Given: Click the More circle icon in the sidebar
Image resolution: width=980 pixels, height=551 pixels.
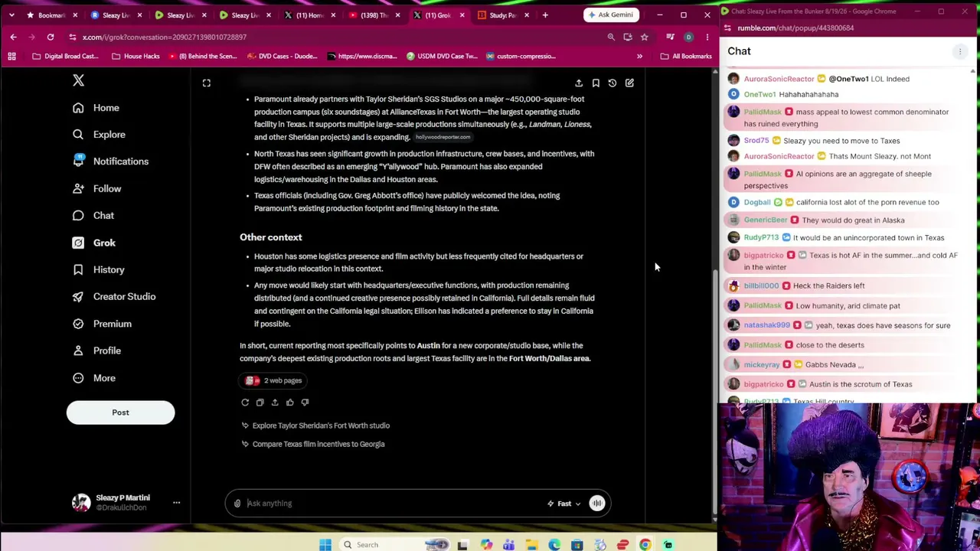Looking at the screenshot, I should [x=78, y=378].
